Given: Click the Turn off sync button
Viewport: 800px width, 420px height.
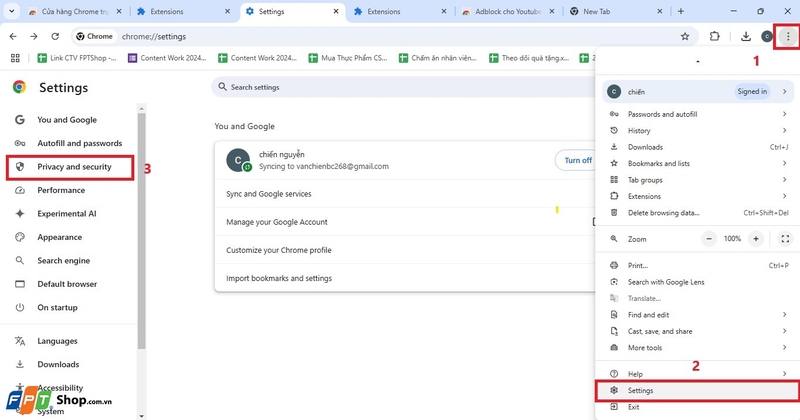Looking at the screenshot, I should pos(577,160).
